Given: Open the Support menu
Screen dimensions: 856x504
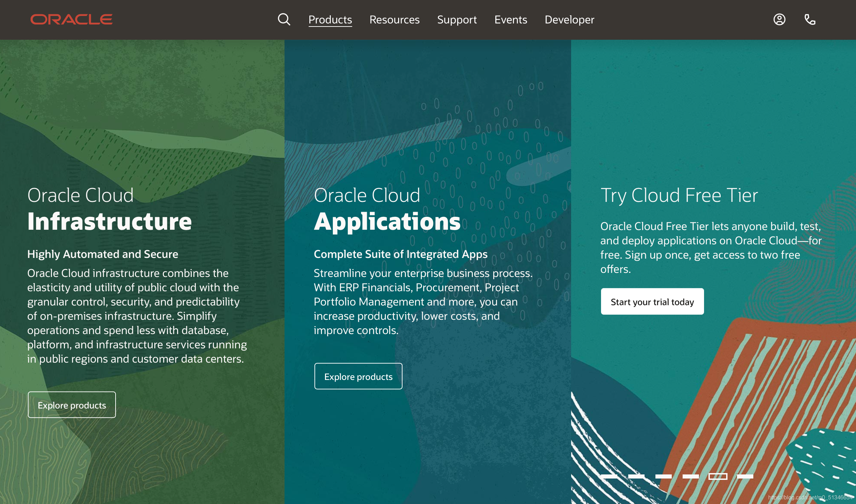Looking at the screenshot, I should (457, 19).
